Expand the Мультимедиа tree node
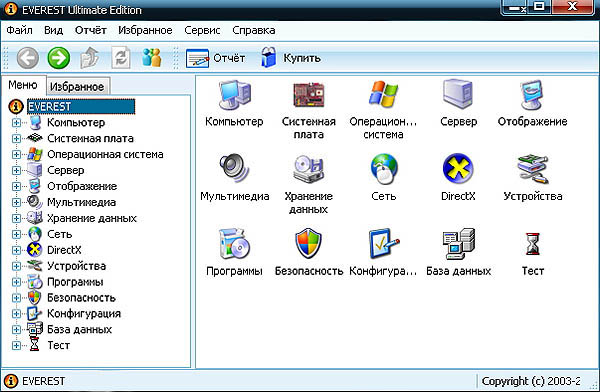The width and height of the screenshot is (600, 392). 16,202
